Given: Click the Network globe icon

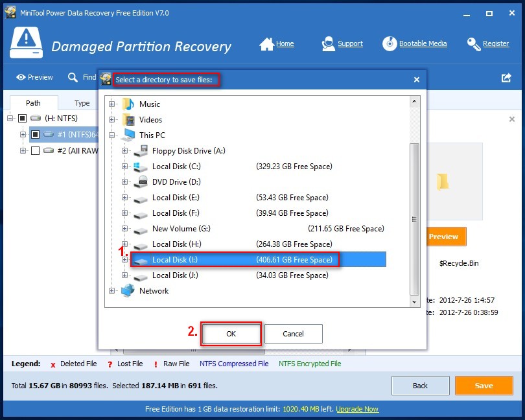Looking at the screenshot, I should click(128, 290).
